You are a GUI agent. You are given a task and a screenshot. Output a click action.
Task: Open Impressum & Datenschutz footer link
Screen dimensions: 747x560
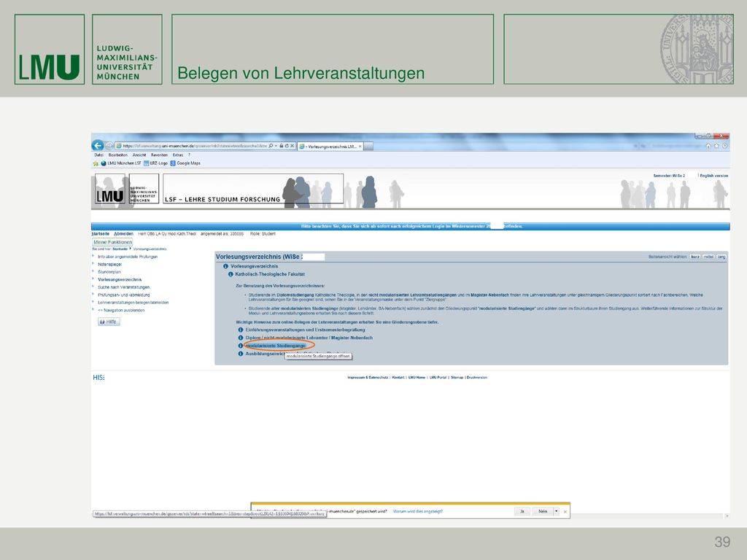pyautogui.click(x=368, y=378)
